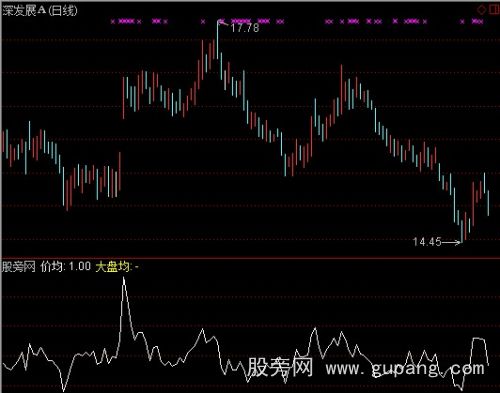Screen dimensions: 500x393
Task: Click the 深发展A (日线) chart title
Action: (x=40, y=10)
